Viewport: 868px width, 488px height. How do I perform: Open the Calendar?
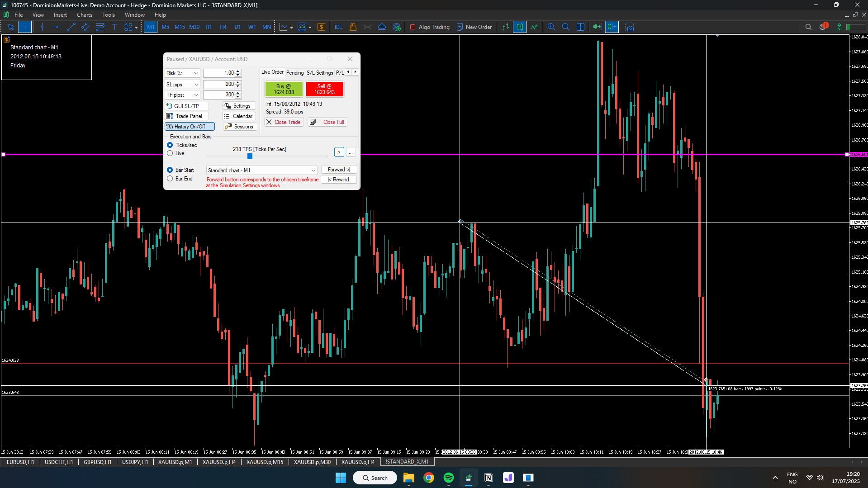pyautogui.click(x=239, y=116)
